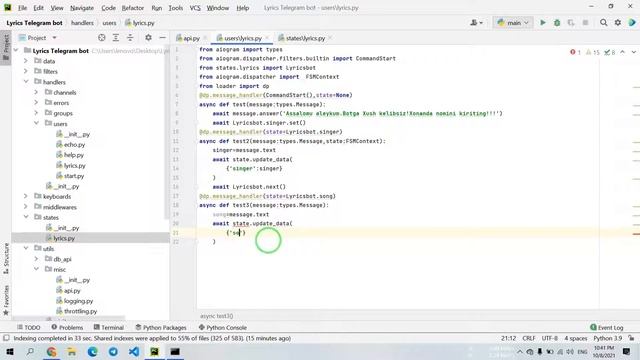
Task: Open the Structure side panel
Action: point(6,259)
